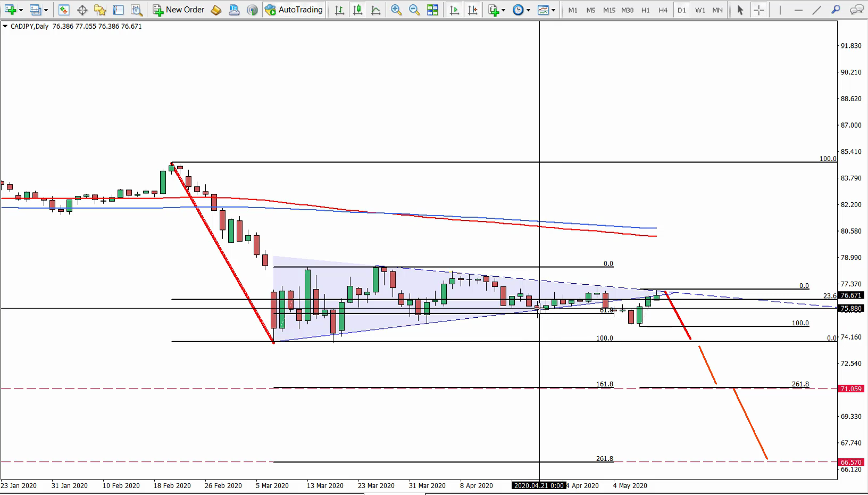Click the CADJPY,Daily chart title text
The width and height of the screenshot is (868, 495).
point(30,26)
